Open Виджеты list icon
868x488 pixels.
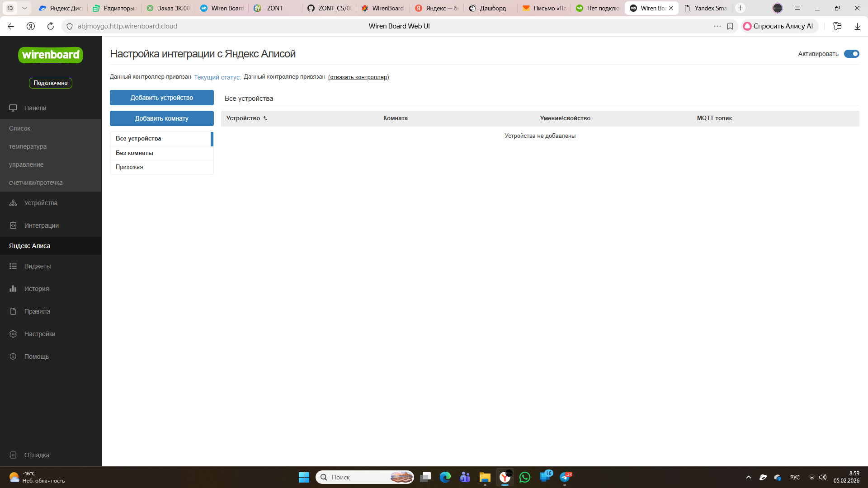coord(13,266)
